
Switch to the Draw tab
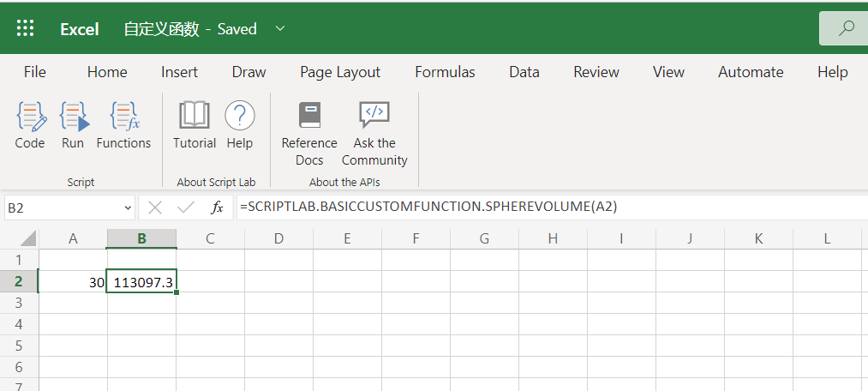[x=248, y=72]
